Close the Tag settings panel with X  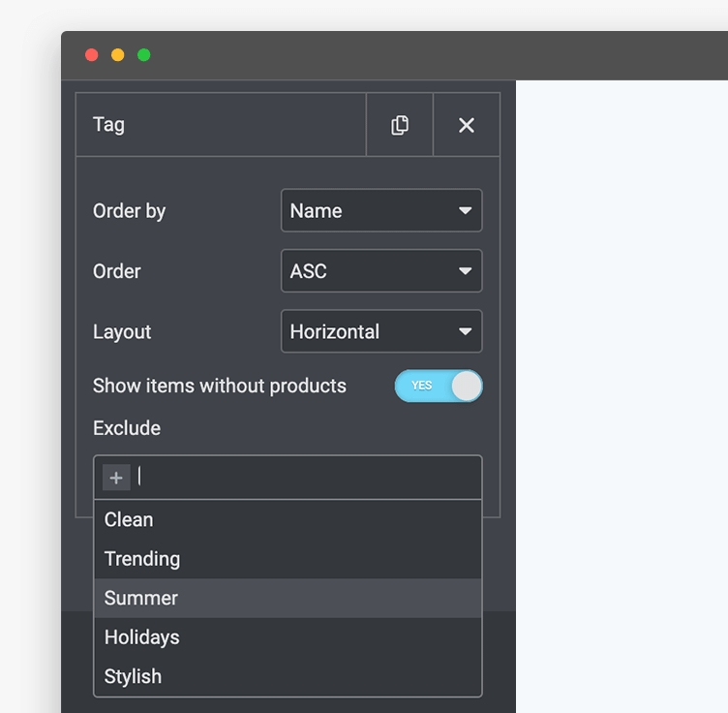pyautogui.click(x=467, y=125)
